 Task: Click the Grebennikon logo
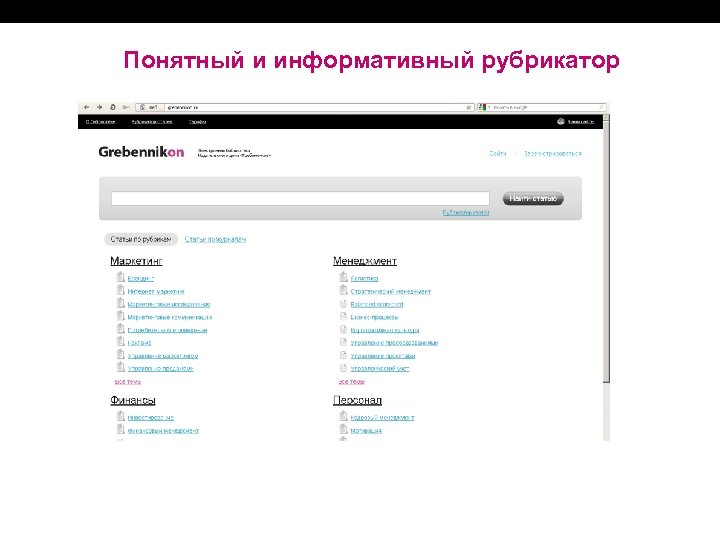[141, 152]
